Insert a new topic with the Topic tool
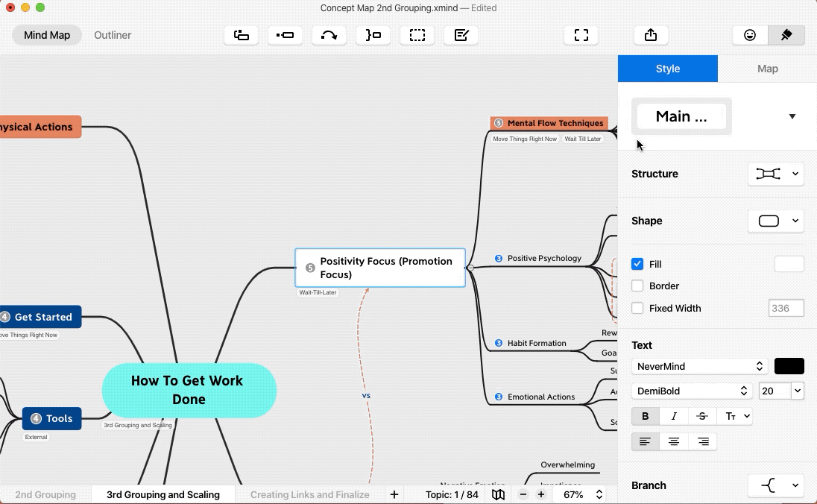This screenshot has height=504, width=817. (x=241, y=34)
